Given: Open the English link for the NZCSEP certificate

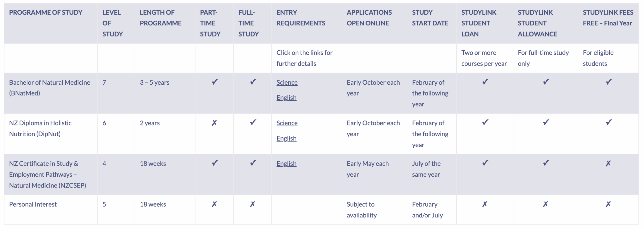Looking at the screenshot, I should 286,163.
